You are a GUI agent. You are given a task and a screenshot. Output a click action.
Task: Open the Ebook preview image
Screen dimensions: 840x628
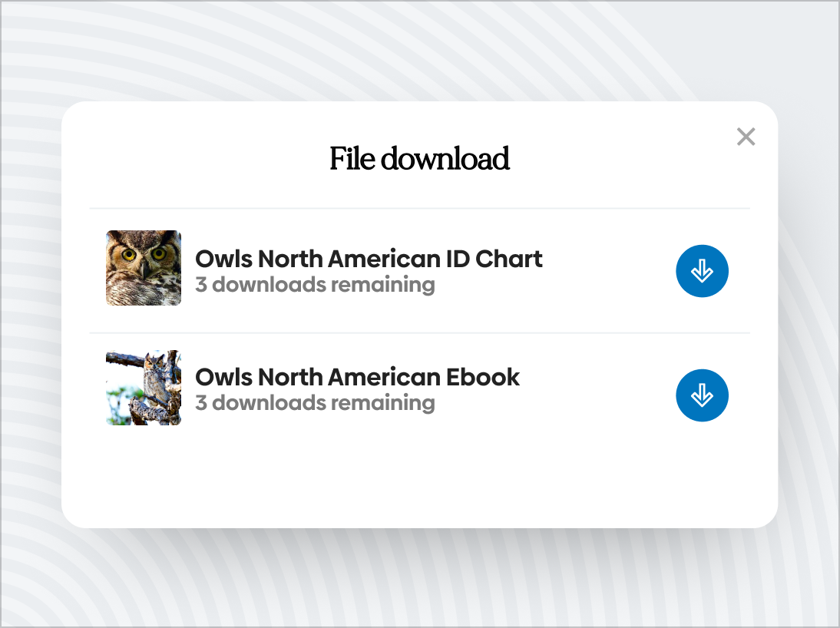(x=144, y=388)
